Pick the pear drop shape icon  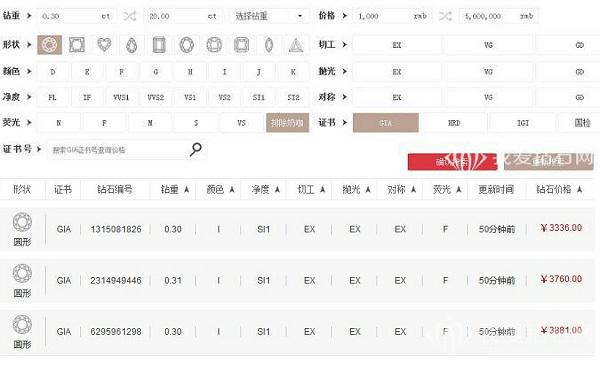tap(132, 45)
